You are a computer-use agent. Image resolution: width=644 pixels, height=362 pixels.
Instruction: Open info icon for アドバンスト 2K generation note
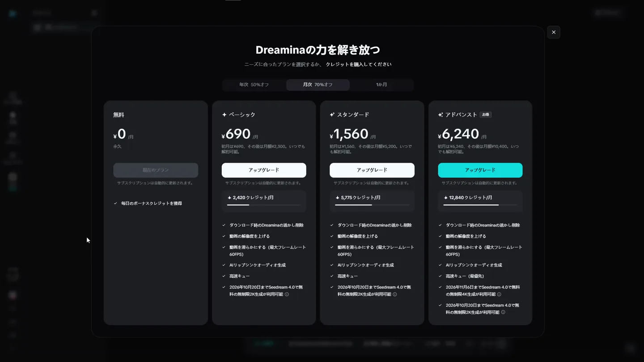pyautogui.click(x=503, y=312)
